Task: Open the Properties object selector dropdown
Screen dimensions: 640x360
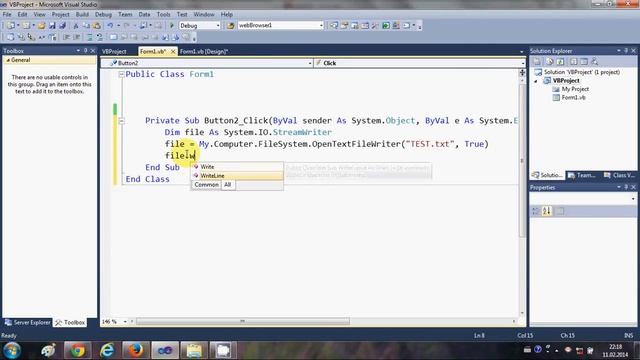Action: point(633,198)
